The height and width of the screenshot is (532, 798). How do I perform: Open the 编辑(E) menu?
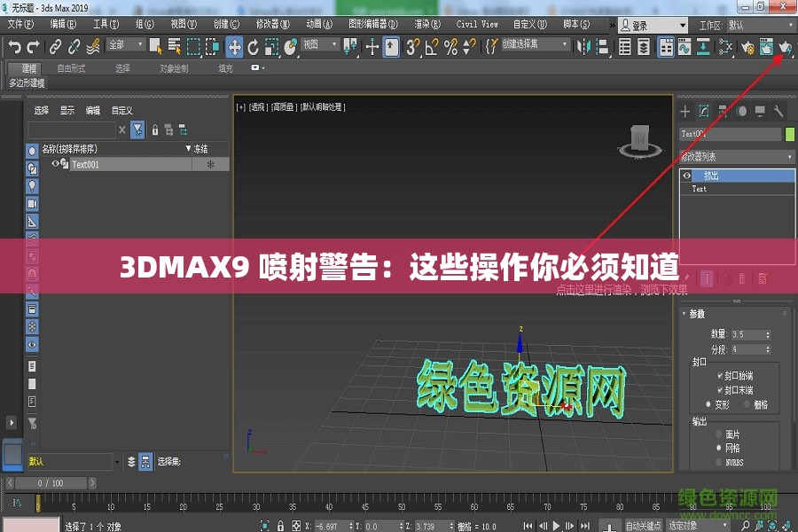[x=63, y=24]
